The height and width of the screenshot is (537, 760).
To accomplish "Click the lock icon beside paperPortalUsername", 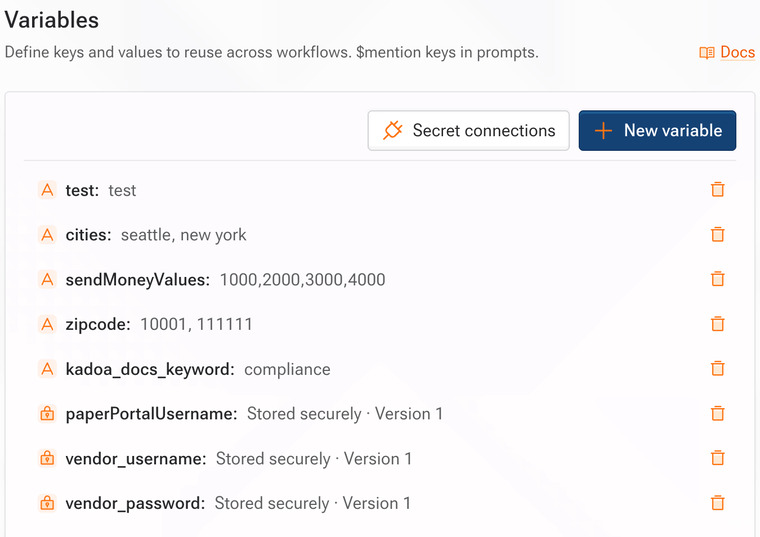I will tap(47, 414).
